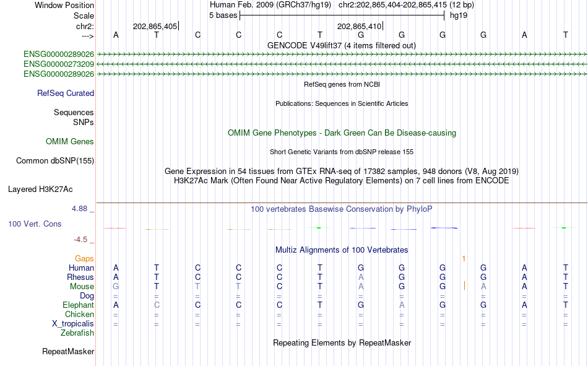Viewport: 588px width, 366px height.
Task: Click the Human Feb. 2009 (GRCh37/hg19) title
Action: (270, 5)
